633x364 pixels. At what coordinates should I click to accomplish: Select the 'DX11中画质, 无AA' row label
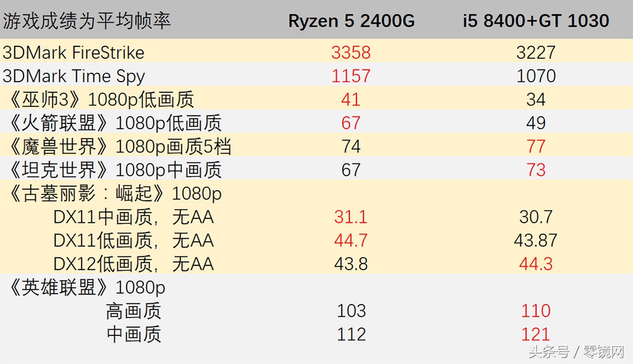pos(134,217)
